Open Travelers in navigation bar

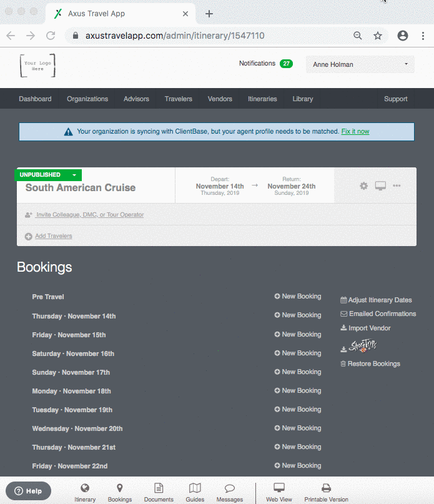point(179,99)
